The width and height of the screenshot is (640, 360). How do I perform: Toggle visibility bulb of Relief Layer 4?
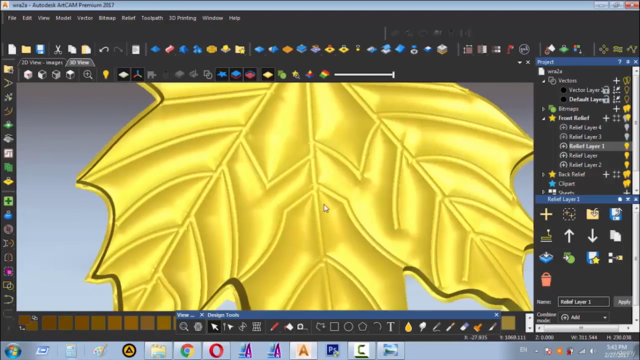click(627, 127)
